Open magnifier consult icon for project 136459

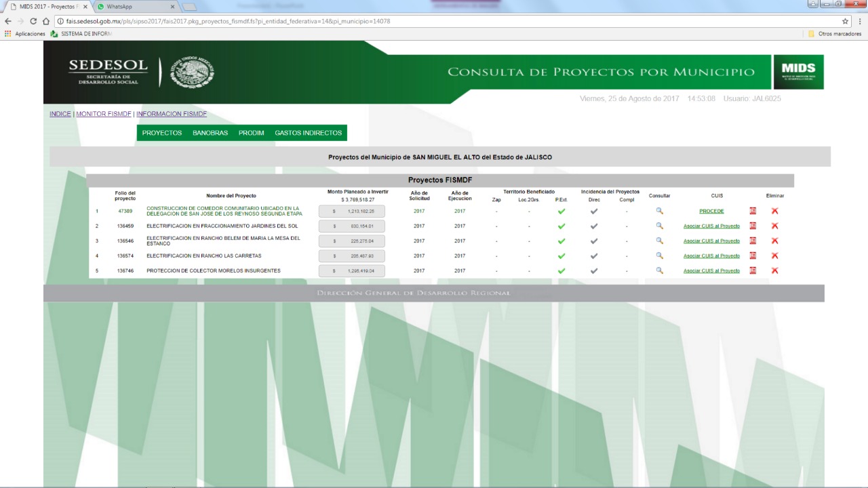click(659, 226)
